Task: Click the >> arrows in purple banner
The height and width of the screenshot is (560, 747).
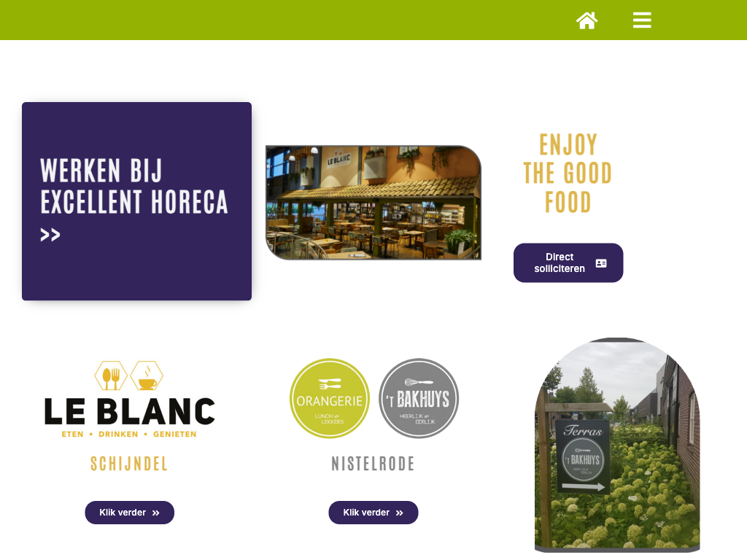Action: click(50, 235)
